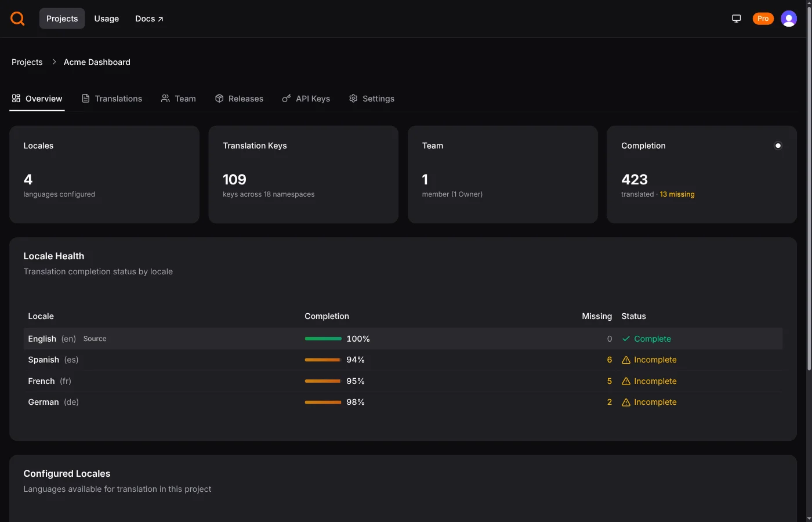Open the Translations tab
Image resolution: width=812 pixels, height=522 pixels.
tap(118, 99)
